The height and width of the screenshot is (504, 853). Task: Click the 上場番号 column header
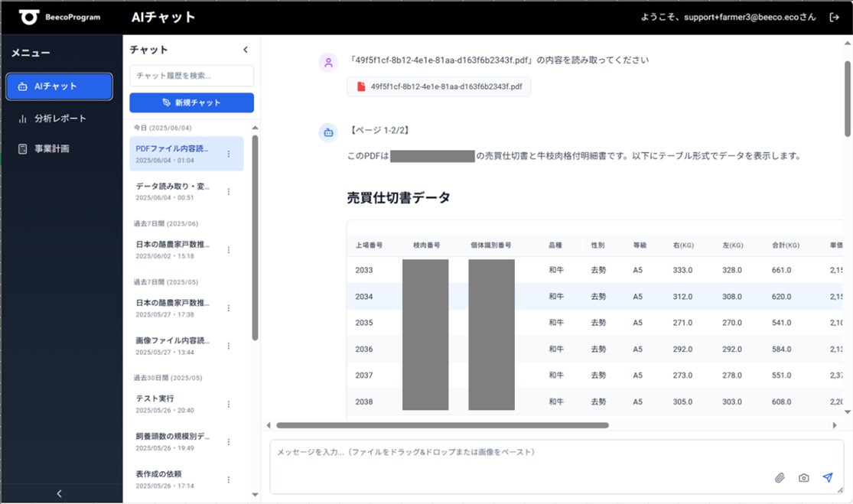pyautogui.click(x=369, y=245)
